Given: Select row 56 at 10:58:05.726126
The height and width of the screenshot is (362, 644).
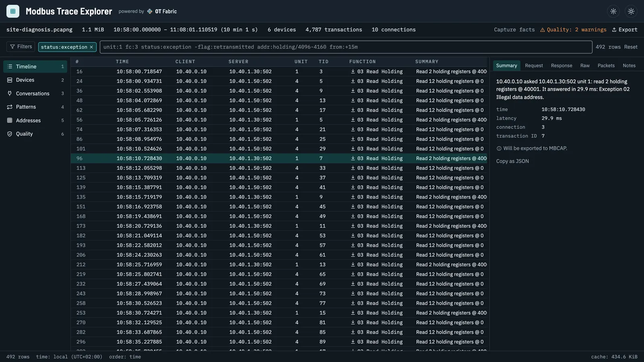Looking at the screenshot, I should (279, 120).
